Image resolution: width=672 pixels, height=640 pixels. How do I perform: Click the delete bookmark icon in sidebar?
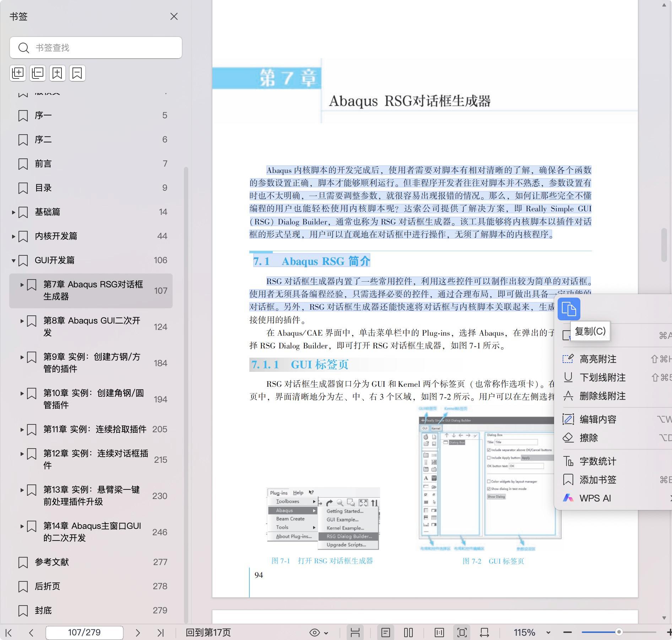[77, 73]
